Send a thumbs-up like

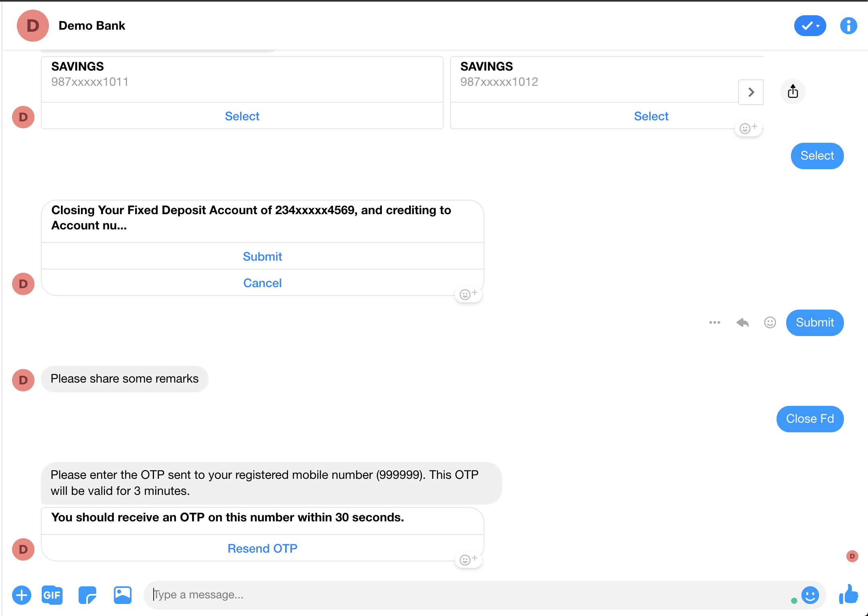(848, 594)
